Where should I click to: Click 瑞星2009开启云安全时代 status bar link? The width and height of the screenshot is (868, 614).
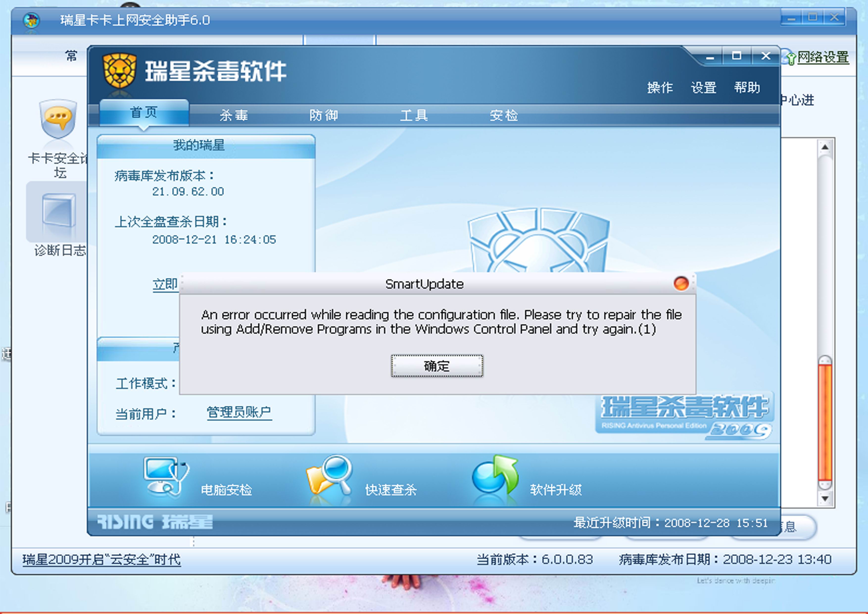pos(102,560)
